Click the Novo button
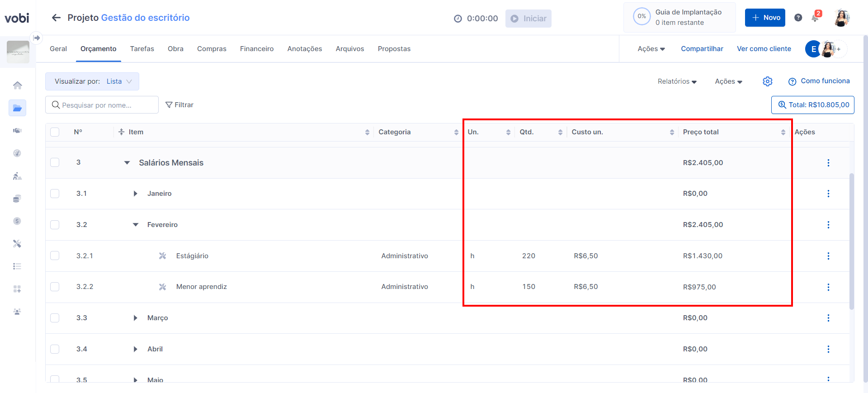This screenshot has width=868, height=393. pos(765,18)
